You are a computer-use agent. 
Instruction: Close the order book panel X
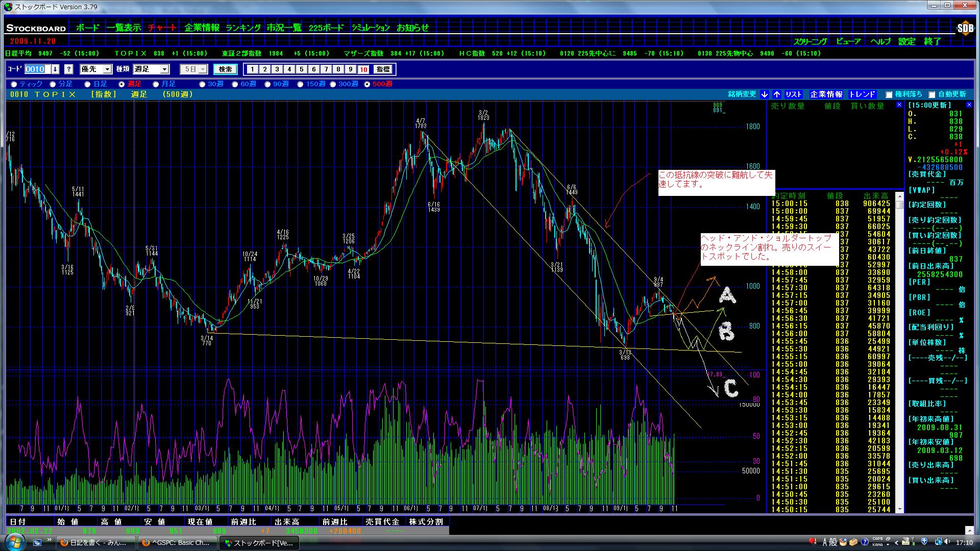[x=899, y=105]
